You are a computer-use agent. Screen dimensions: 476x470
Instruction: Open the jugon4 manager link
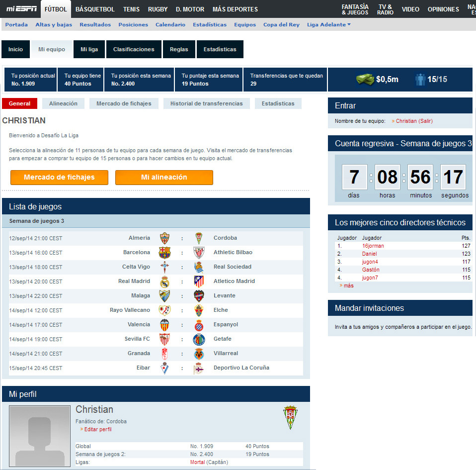[x=370, y=262]
